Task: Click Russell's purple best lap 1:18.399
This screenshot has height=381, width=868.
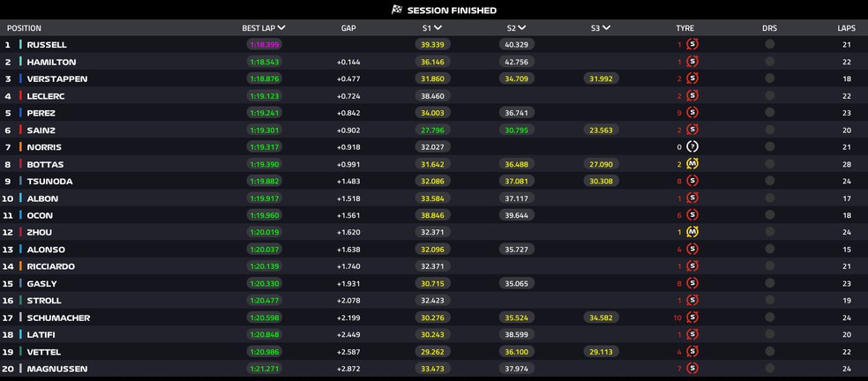Action: click(x=264, y=44)
